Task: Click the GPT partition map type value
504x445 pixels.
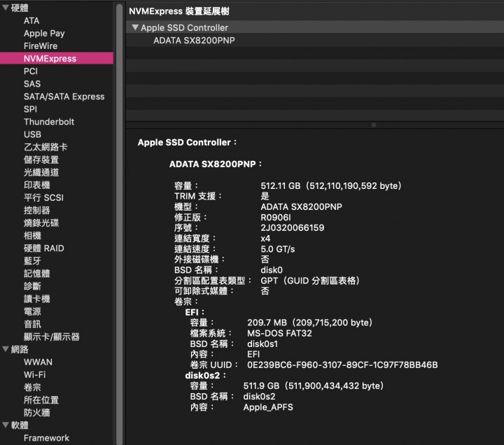Action: tap(310, 281)
